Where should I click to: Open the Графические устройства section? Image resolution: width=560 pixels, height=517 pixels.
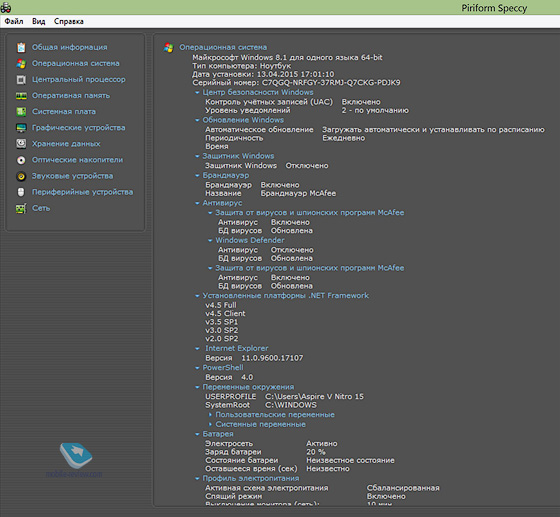[x=79, y=128]
